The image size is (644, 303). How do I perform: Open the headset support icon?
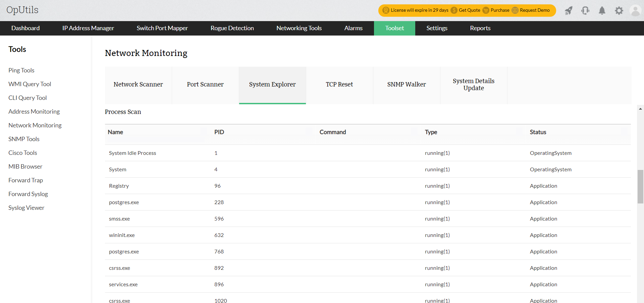point(585,10)
